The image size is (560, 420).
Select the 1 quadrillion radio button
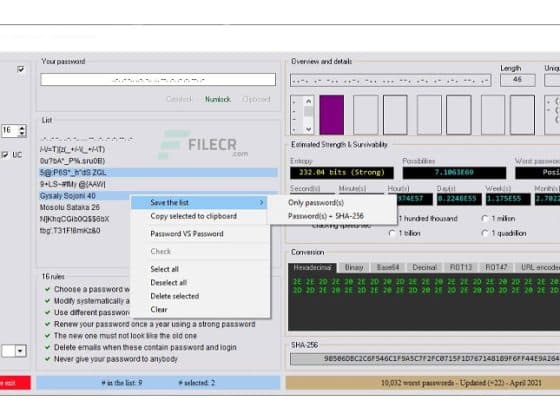click(x=485, y=234)
